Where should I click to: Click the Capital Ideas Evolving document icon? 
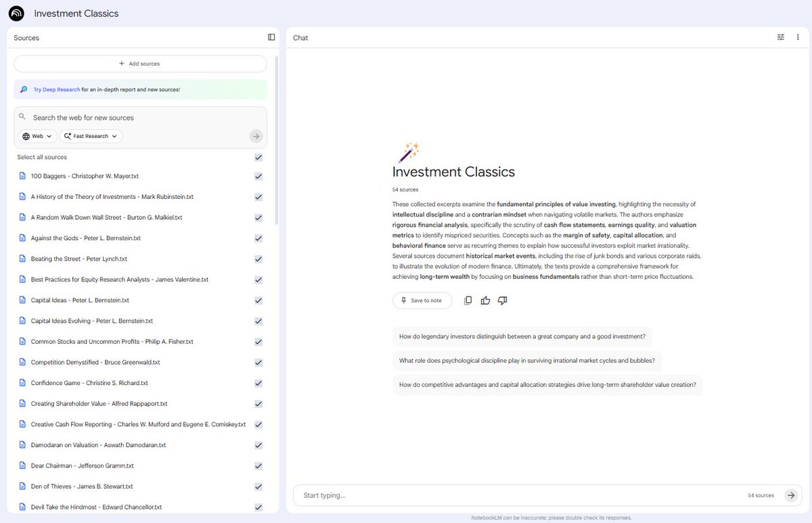(22, 321)
